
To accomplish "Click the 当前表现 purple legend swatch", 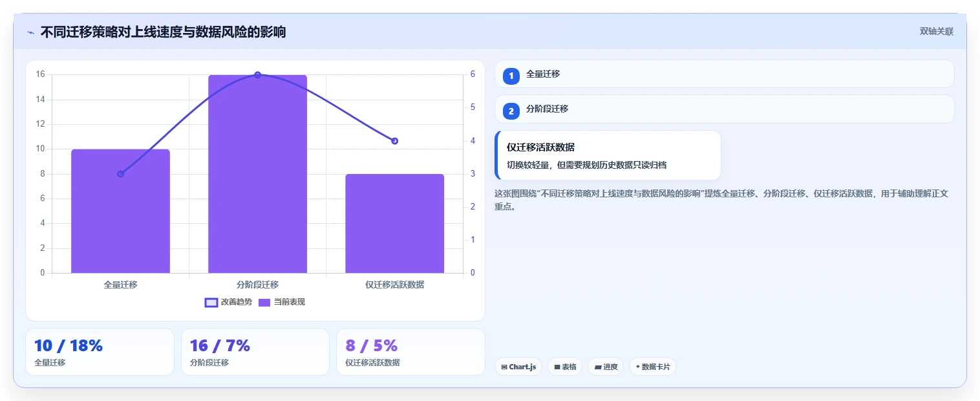I will point(264,302).
